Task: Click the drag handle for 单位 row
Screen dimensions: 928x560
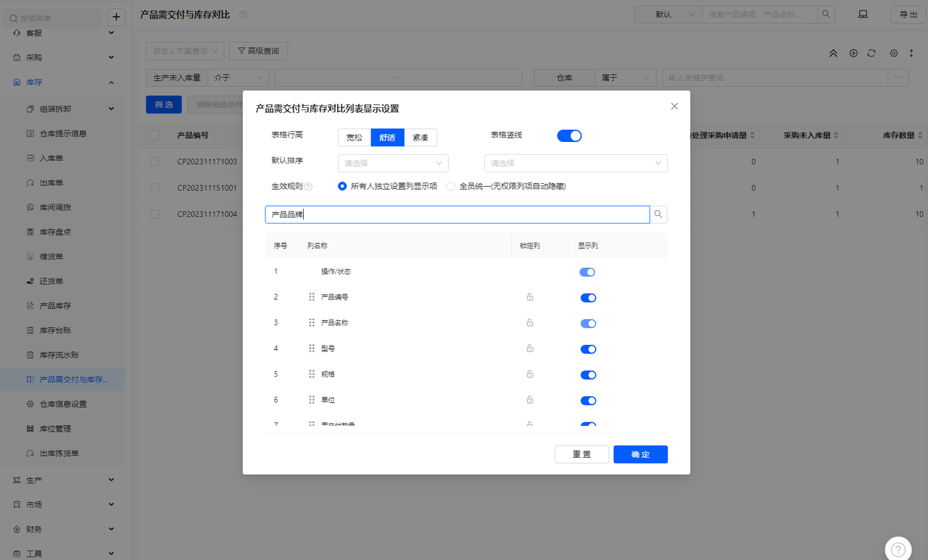Action: click(312, 400)
